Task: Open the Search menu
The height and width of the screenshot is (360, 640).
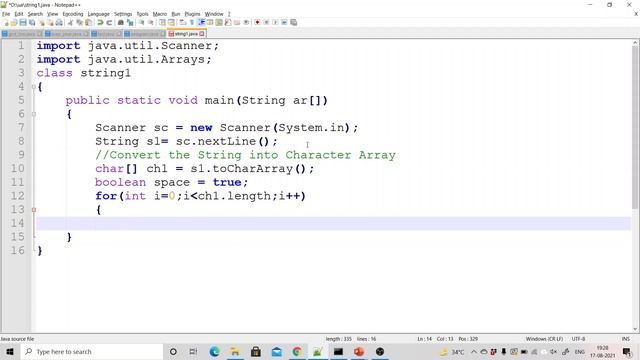Action: point(35,14)
